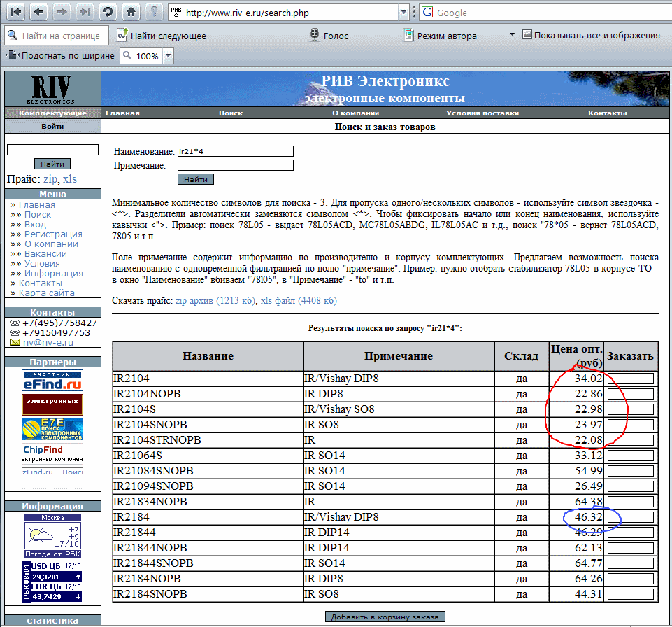Click the Добавить в корзину заказа button
This screenshot has height=627, width=672.
coord(385,617)
